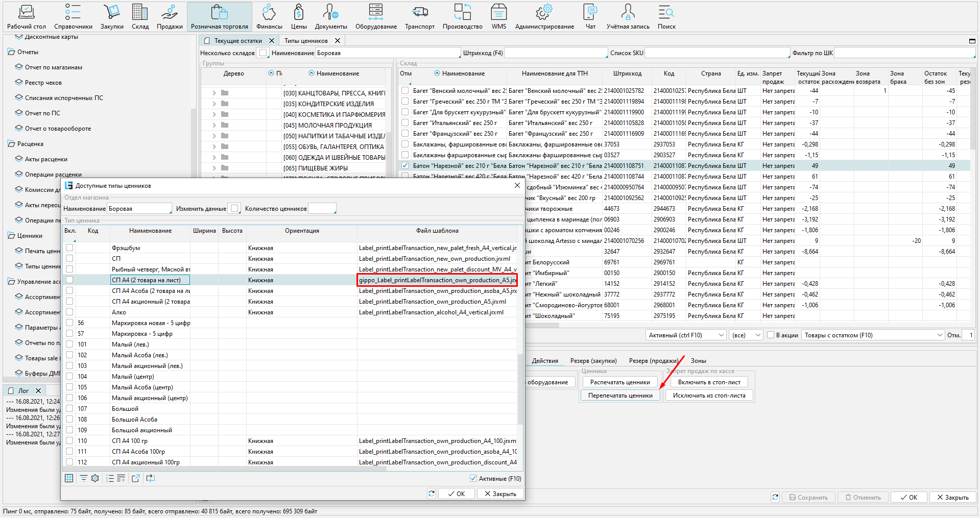Screen dimensions: 980x518
Task: Switch to the Резерв (закупки) tab
Action: pyautogui.click(x=593, y=361)
